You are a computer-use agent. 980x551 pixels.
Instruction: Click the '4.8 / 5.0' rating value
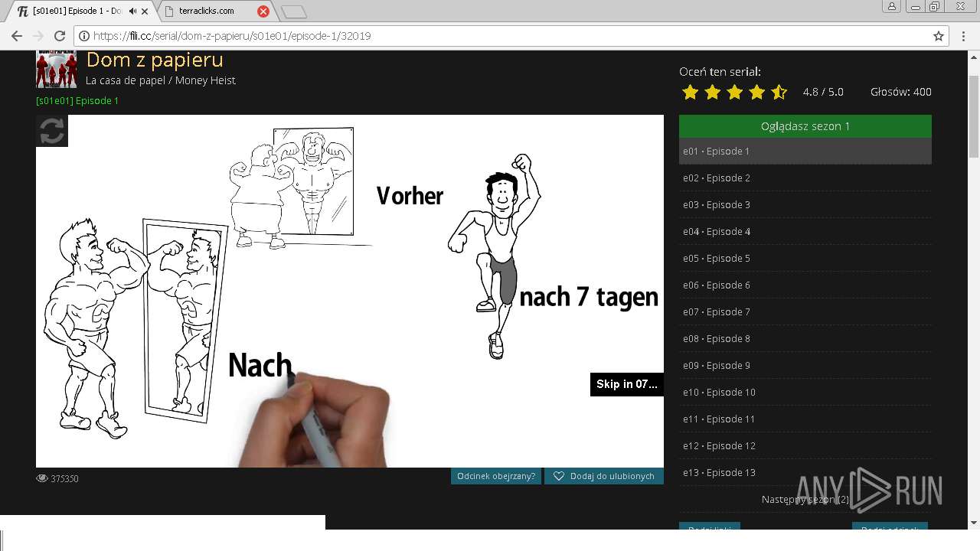[823, 92]
